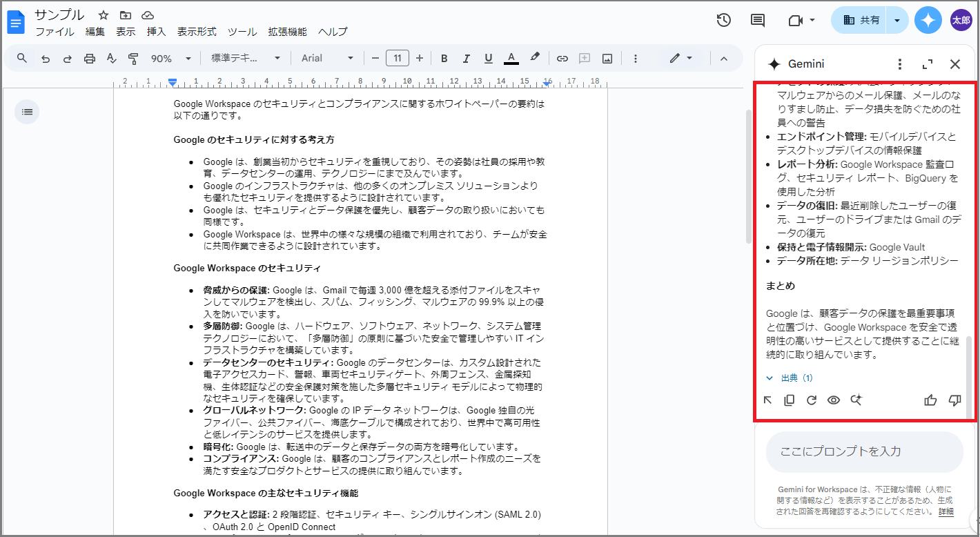Open more toolbar options
The height and width of the screenshot is (537, 980).
tap(636, 59)
